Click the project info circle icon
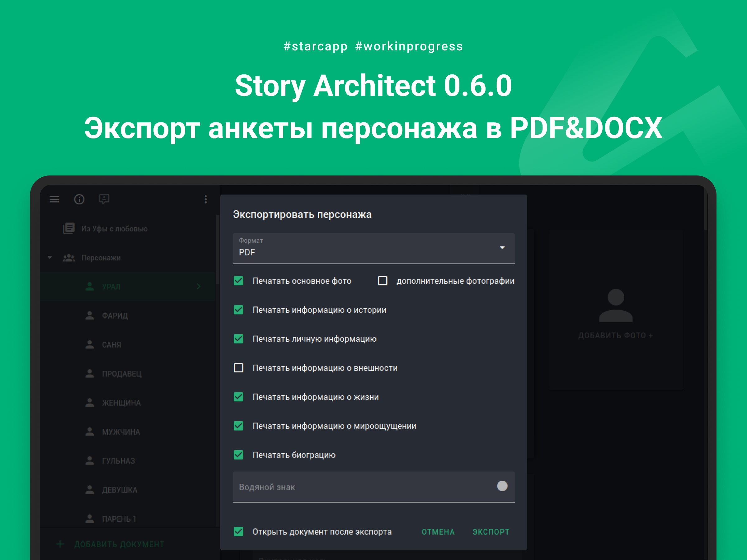 point(79,199)
